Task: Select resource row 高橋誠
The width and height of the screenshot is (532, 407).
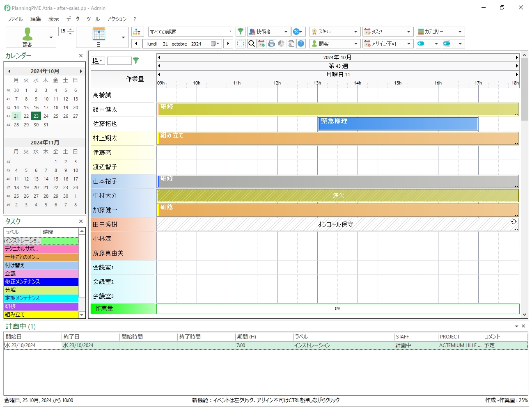Action: click(x=123, y=95)
